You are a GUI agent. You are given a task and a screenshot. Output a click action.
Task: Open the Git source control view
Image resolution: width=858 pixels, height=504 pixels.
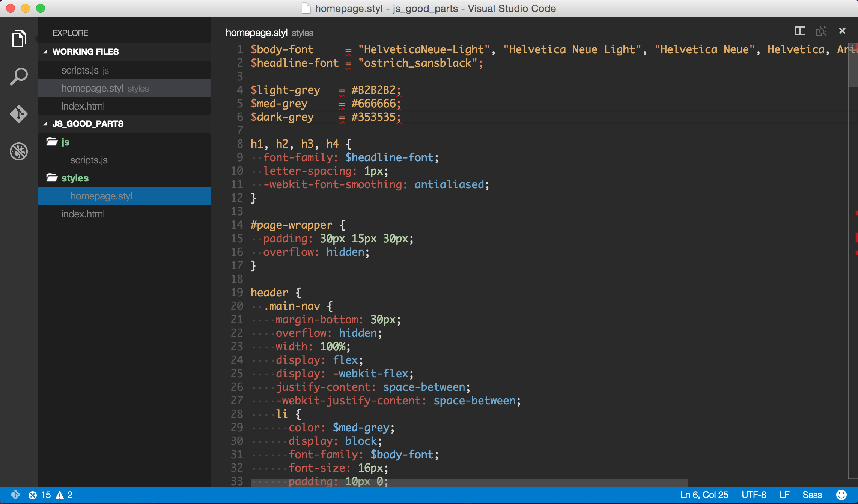pyautogui.click(x=19, y=114)
